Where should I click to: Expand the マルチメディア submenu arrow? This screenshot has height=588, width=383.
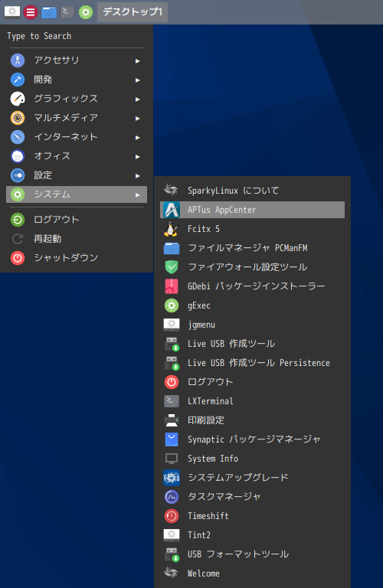tap(138, 119)
